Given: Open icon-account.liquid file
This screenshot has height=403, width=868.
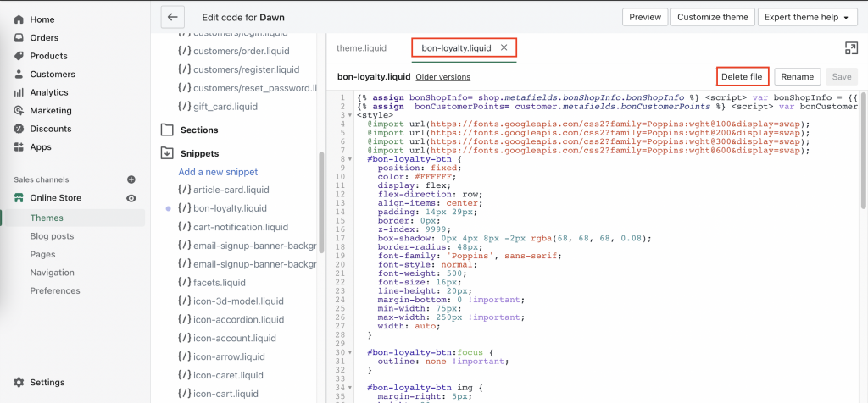Looking at the screenshot, I should tap(235, 338).
